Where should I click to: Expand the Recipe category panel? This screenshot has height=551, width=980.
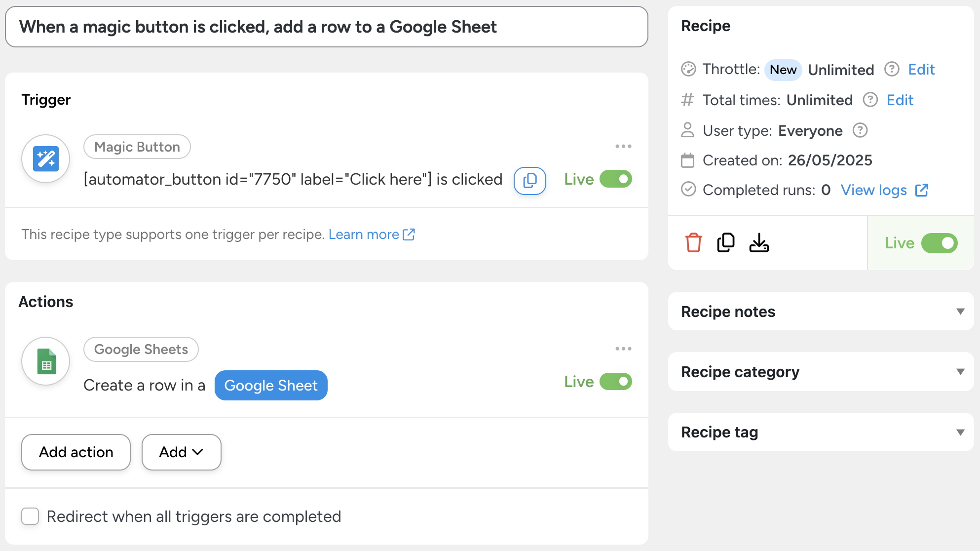click(960, 372)
